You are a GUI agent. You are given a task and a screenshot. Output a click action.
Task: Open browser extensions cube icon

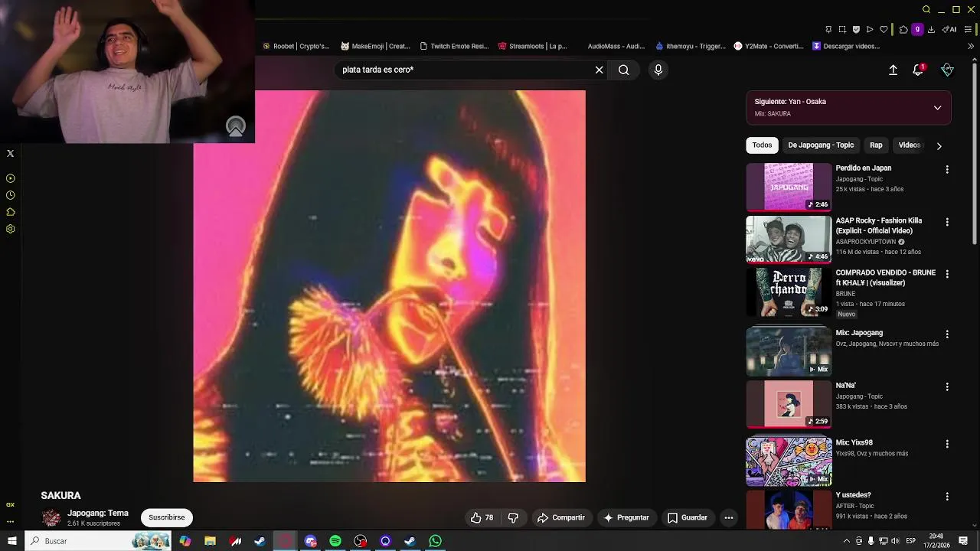903,30
